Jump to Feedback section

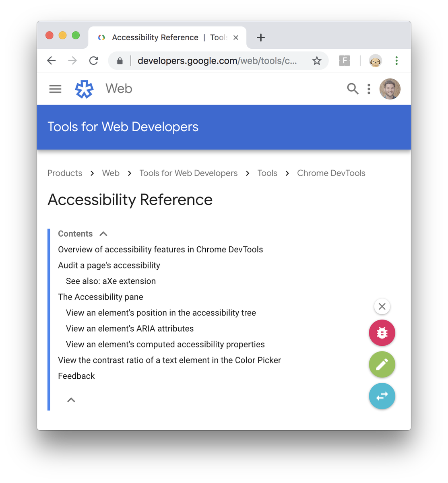pyautogui.click(x=76, y=376)
